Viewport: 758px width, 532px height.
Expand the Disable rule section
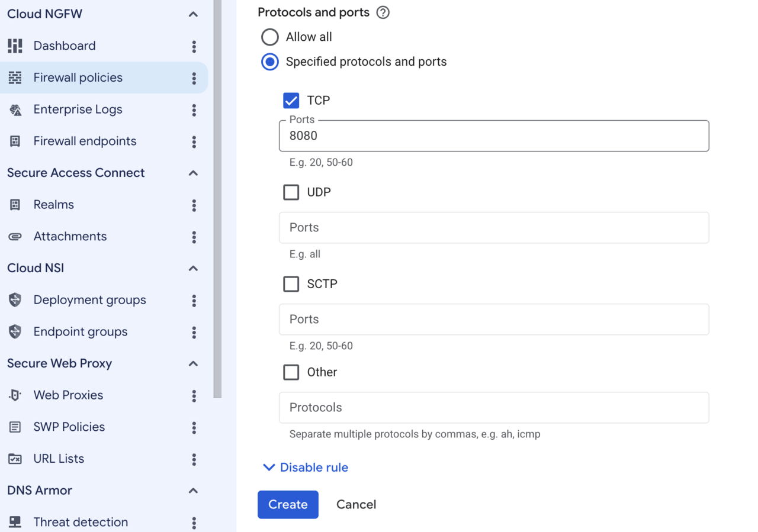pos(306,467)
